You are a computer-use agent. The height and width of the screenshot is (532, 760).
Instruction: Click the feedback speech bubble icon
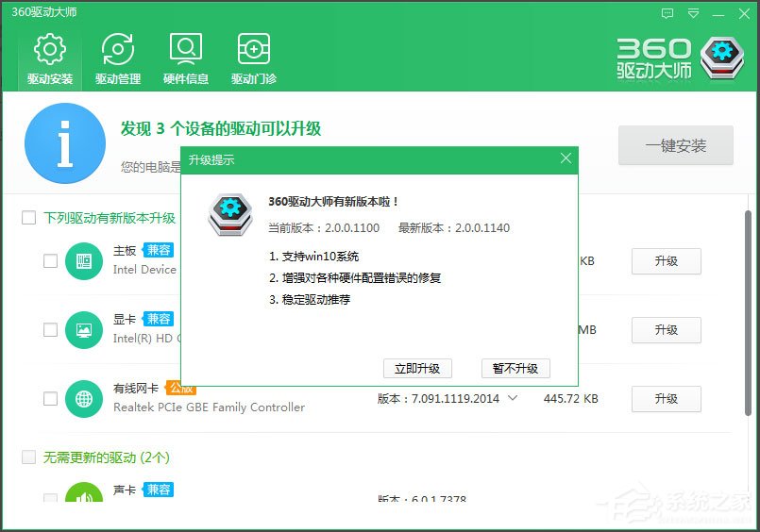coord(668,14)
